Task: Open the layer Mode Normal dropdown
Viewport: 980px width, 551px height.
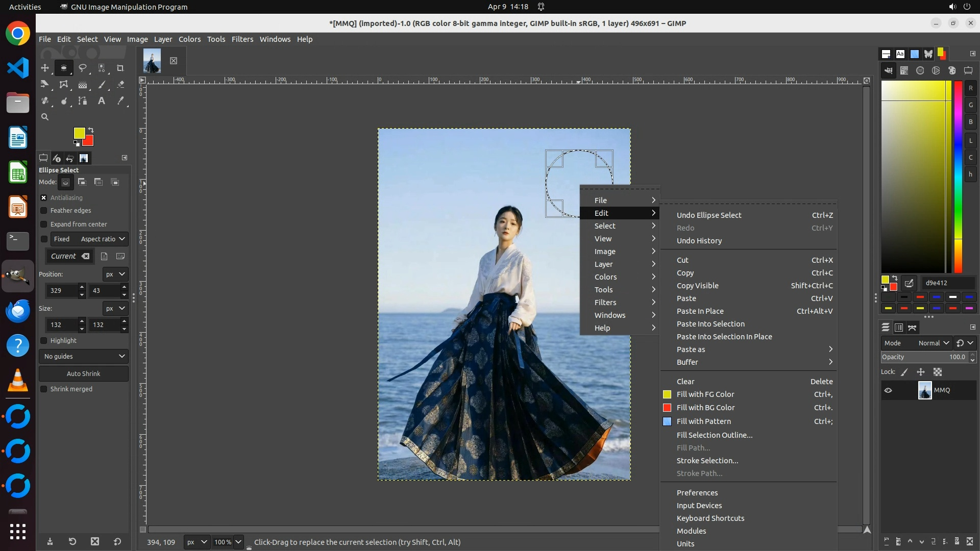Action: (x=934, y=343)
